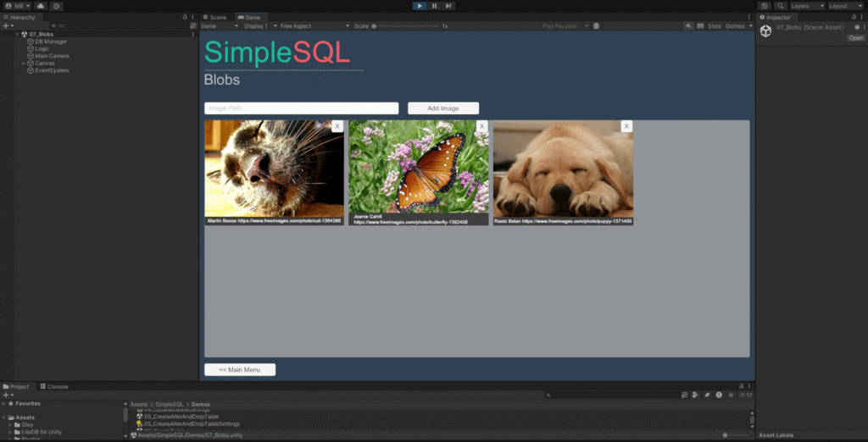This screenshot has width=868, height=442.
Task: Toggle Mute Audio in Game view
Action: coord(688,26)
